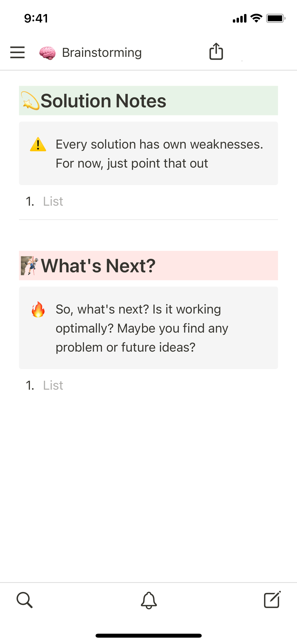Viewport: 297px width, 644px height.
Task: Tap the brain emoji page icon
Action: click(48, 53)
